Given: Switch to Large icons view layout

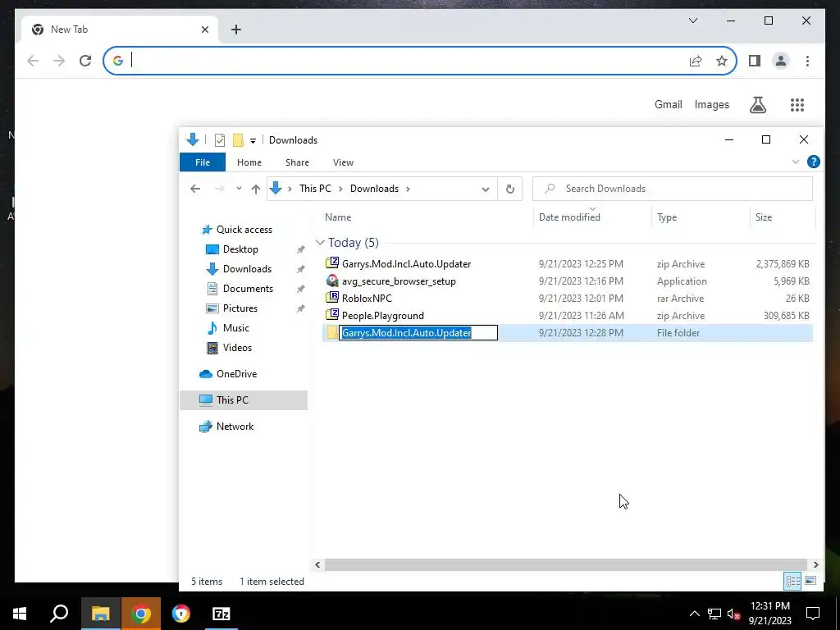Looking at the screenshot, I should click(810, 582).
